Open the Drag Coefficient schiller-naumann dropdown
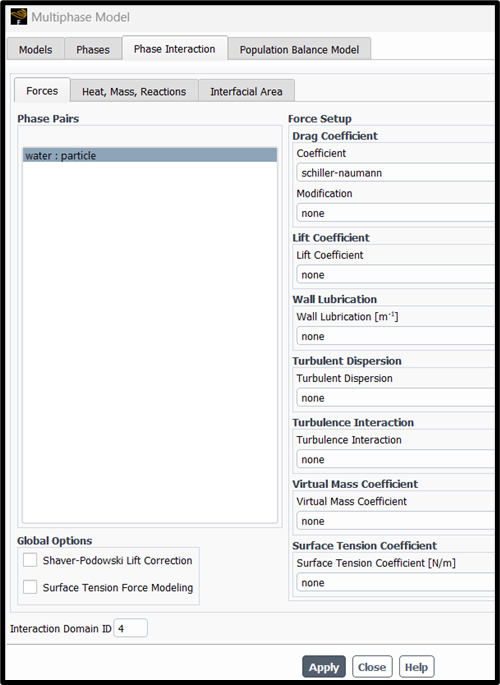This screenshot has height=685, width=500. pyautogui.click(x=396, y=173)
